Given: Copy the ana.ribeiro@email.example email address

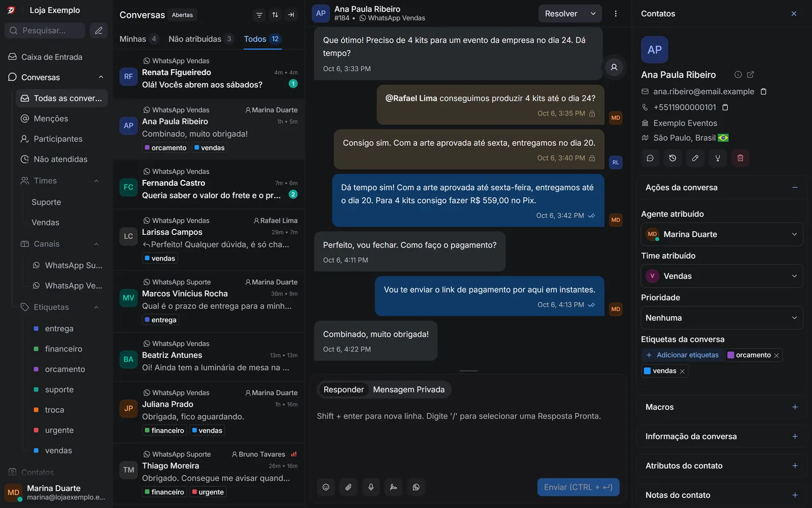Looking at the screenshot, I should (763, 91).
